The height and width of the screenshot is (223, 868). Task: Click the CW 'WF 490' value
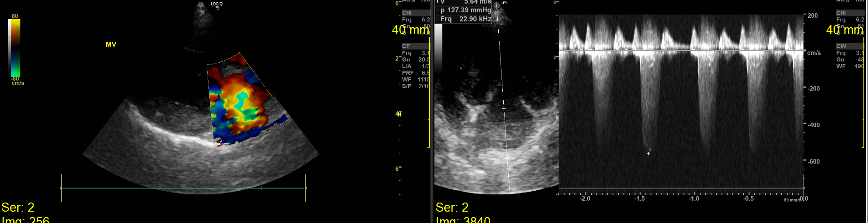pos(850,66)
